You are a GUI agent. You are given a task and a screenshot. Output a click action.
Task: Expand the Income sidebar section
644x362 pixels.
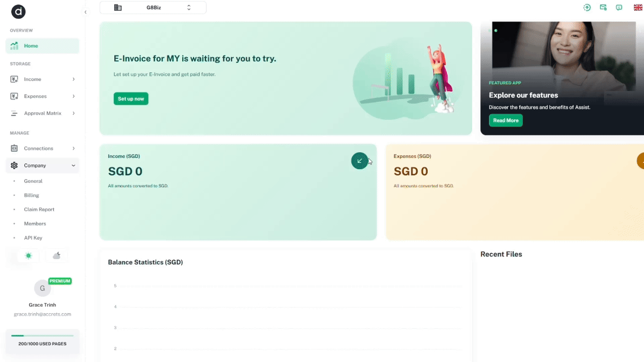coord(42,79)
